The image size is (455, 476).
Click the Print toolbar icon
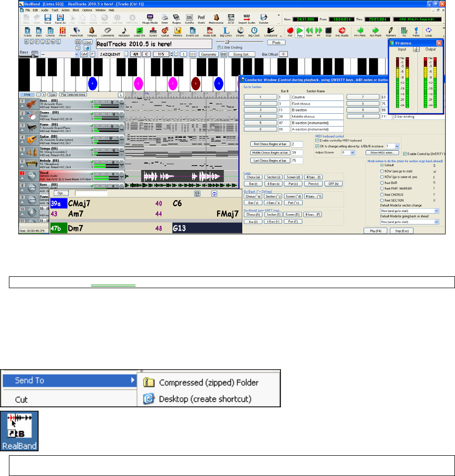click(165, 19)
